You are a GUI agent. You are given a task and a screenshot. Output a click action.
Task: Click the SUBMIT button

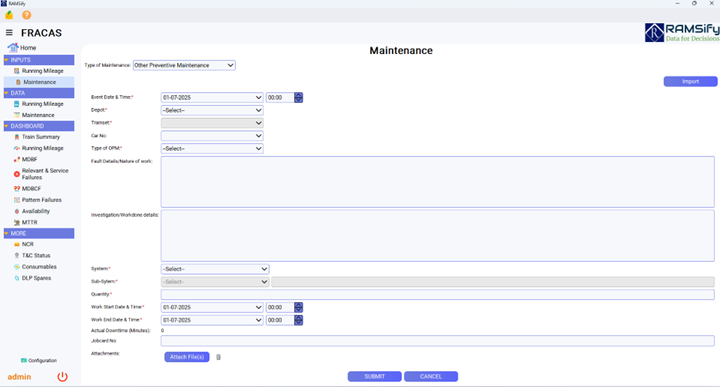pyautogui.click(x=375, y=376)
